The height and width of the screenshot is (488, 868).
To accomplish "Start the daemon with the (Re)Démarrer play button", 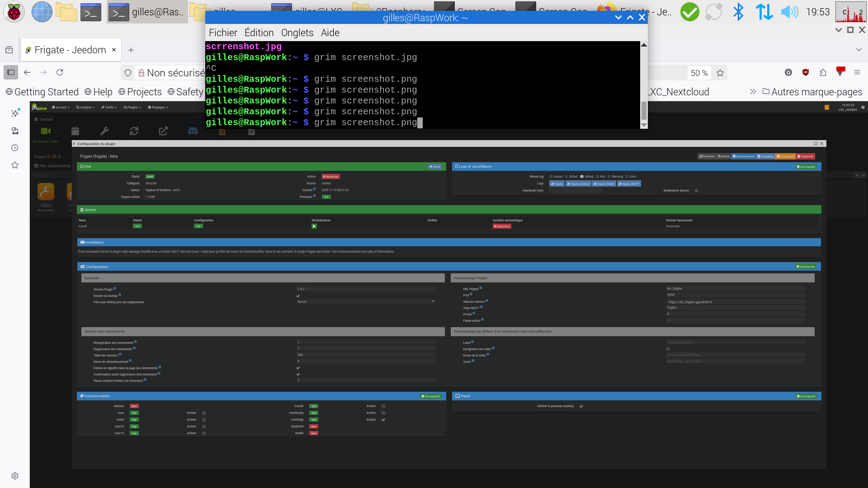I will [314, 226].
